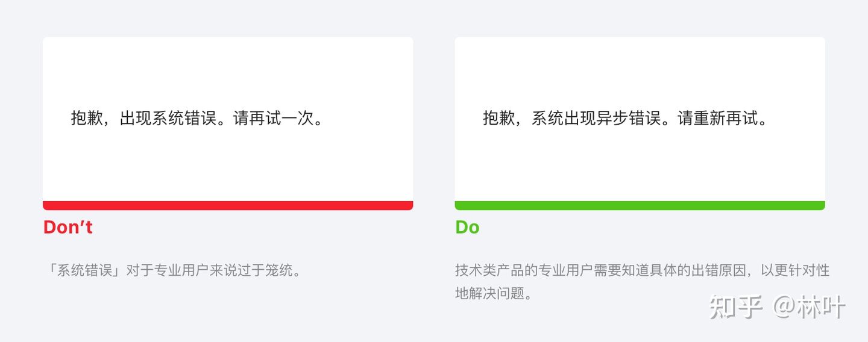
Task: Click the @ symbol in the watermark
Action: tap(785, 307)
